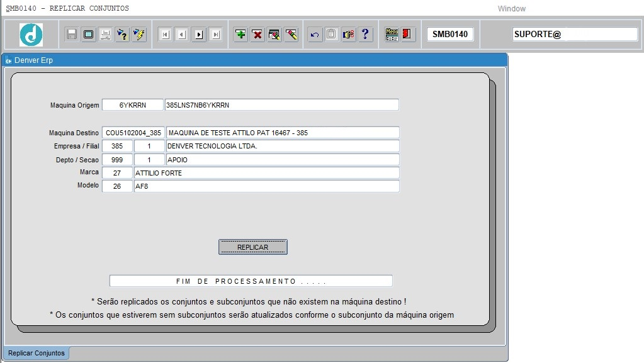Go to the last record

[x=216, y=35]
